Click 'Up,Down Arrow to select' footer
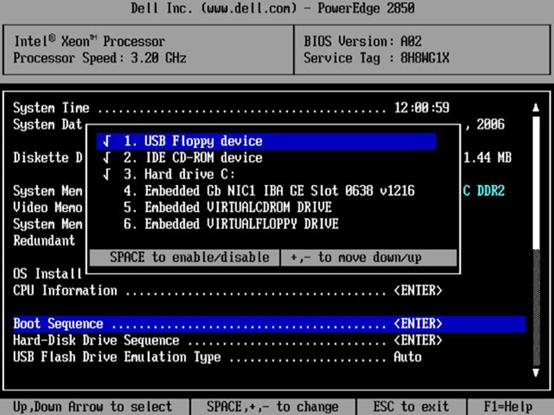 [x=93, y=407]
